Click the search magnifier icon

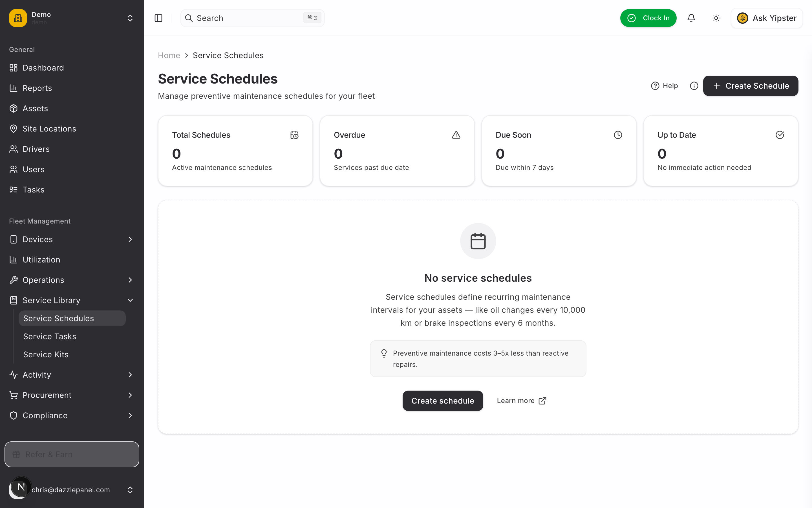[189, 18]
